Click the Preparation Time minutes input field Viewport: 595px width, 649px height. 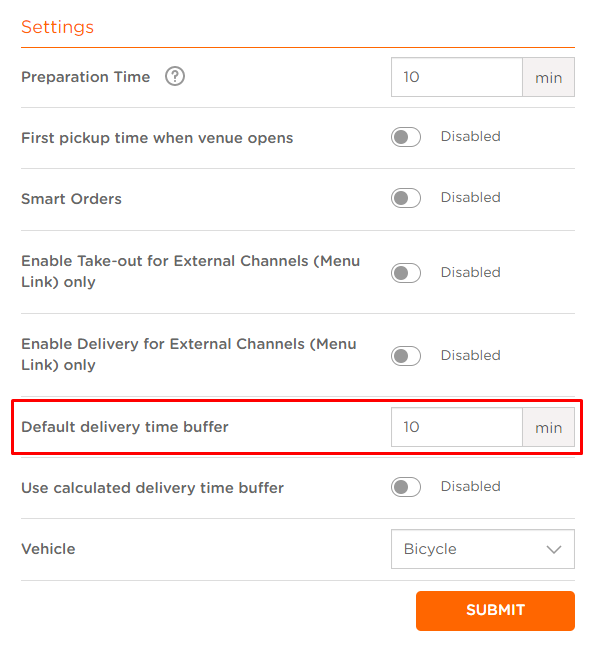pos(457,77)
